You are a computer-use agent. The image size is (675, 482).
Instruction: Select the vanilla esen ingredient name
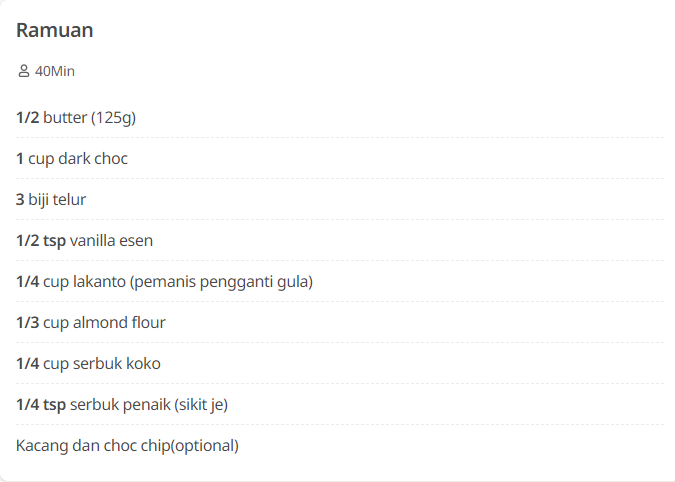(111, 241)
